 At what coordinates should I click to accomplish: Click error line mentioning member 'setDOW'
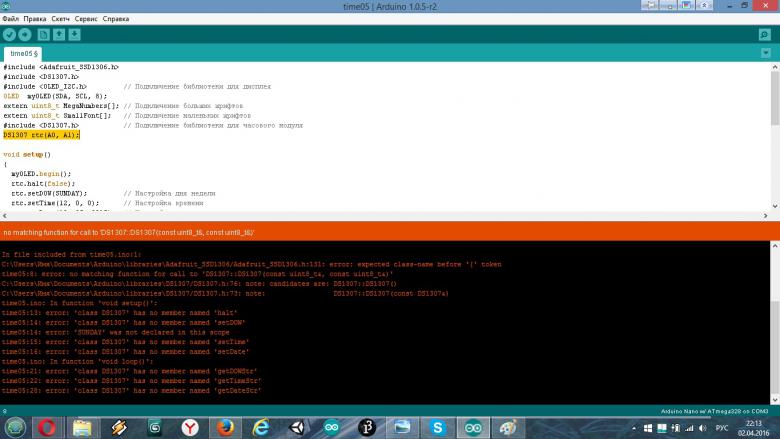pos(123,323)
